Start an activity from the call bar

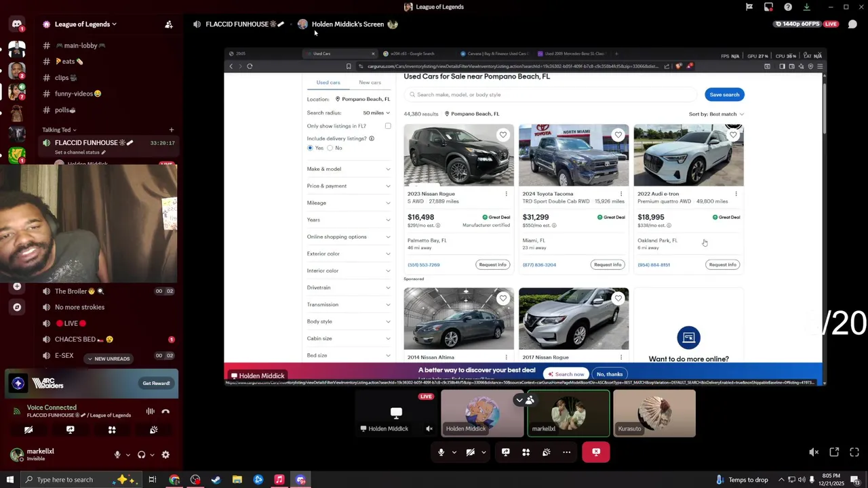tap(526, 452)
